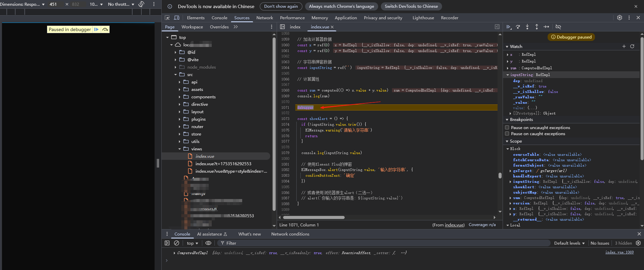This screenshot has height=270, width=644.
Task: Switch to the Workspace navigator tab
Action: (192, 27)
